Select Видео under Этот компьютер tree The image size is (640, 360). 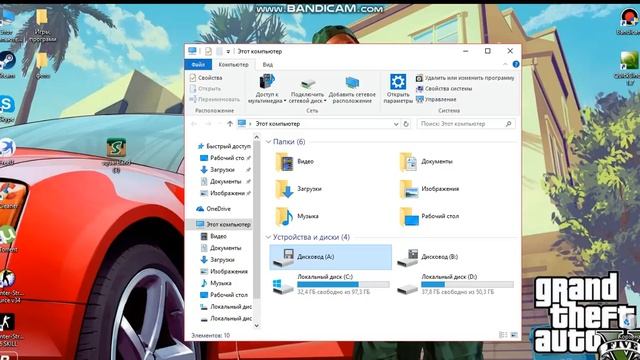click(x=213, y=236)
